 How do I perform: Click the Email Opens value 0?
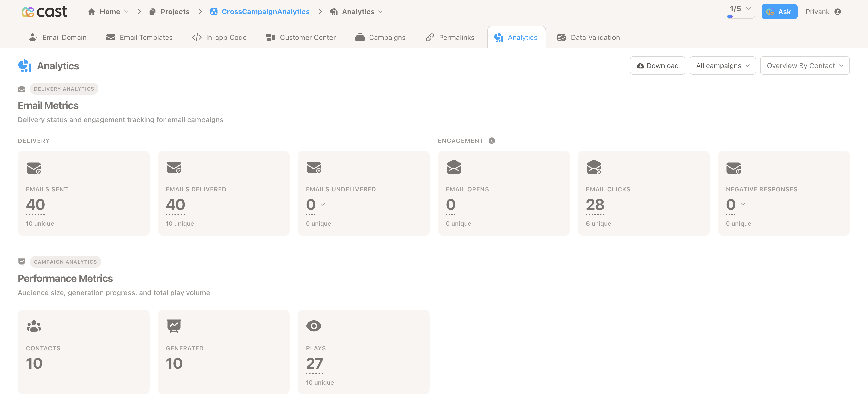coord(450,205)
